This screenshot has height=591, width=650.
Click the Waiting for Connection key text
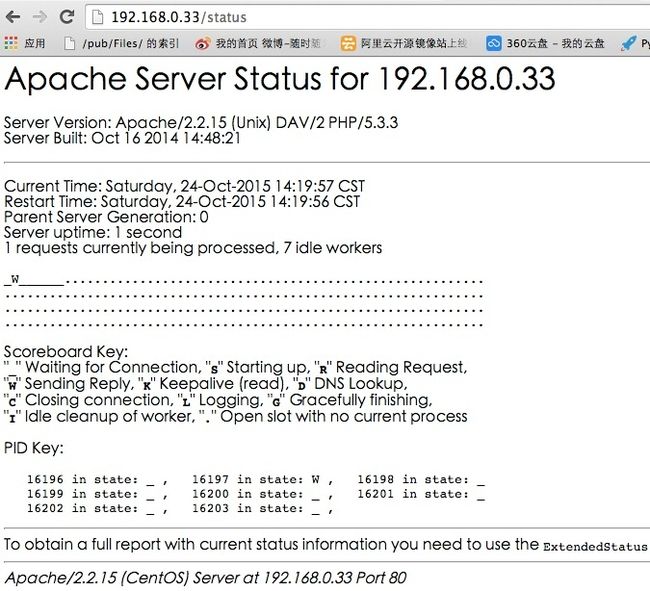click(113, 367)
